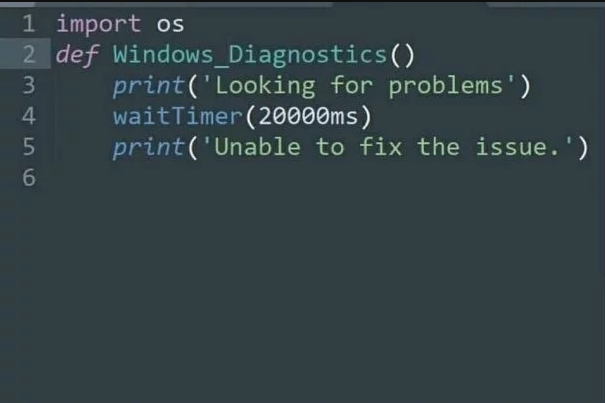Place cursor in Windows_Diagnostics function name
Screen dimensions: 605x403
248,54
